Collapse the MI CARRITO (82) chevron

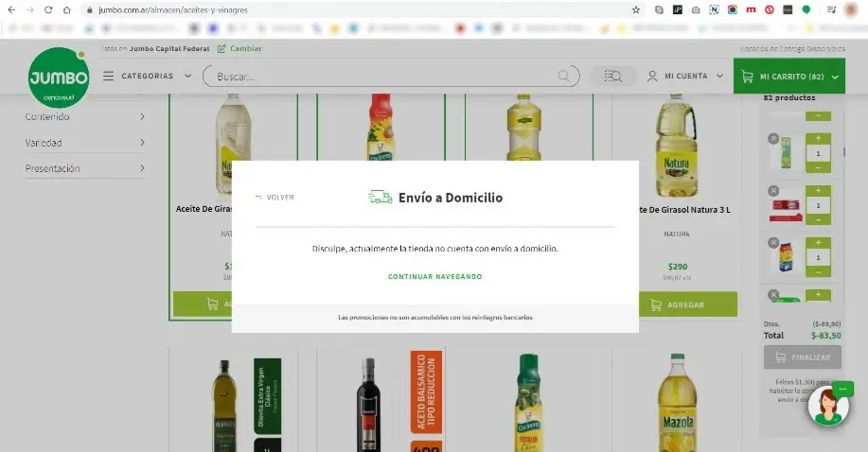click(x=835, y=77)
